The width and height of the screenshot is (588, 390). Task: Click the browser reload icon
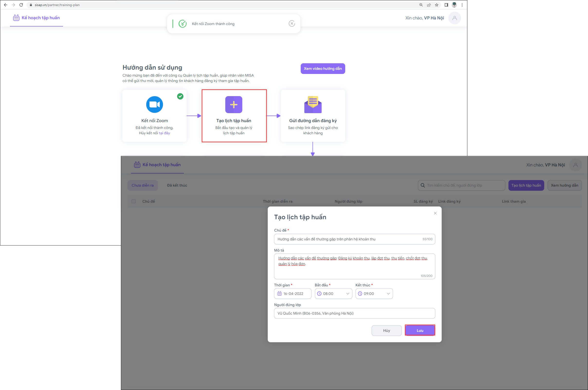(21, 5)
